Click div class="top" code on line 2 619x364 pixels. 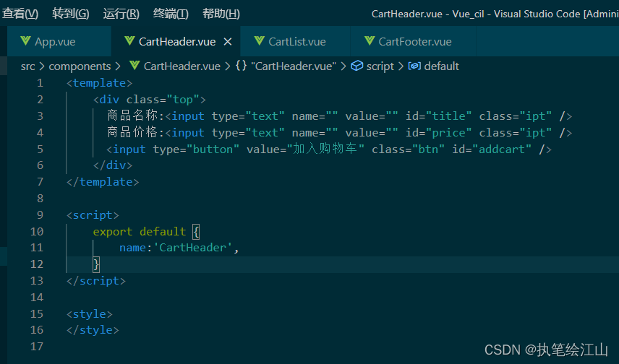click(150, 100)
